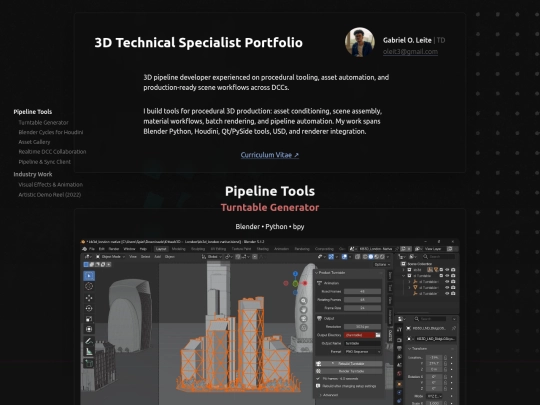Jump to Turntable Generator in sidebar

tap(43, 123)
